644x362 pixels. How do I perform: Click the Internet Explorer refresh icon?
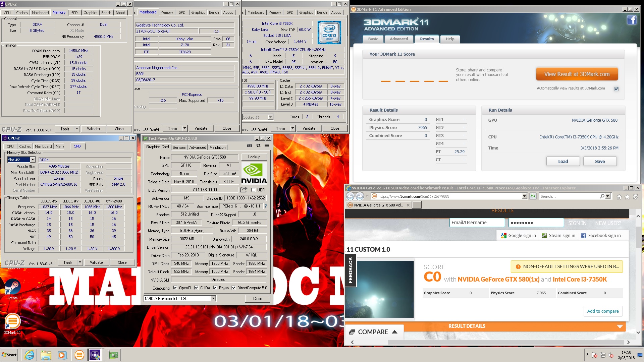point(533,196)
